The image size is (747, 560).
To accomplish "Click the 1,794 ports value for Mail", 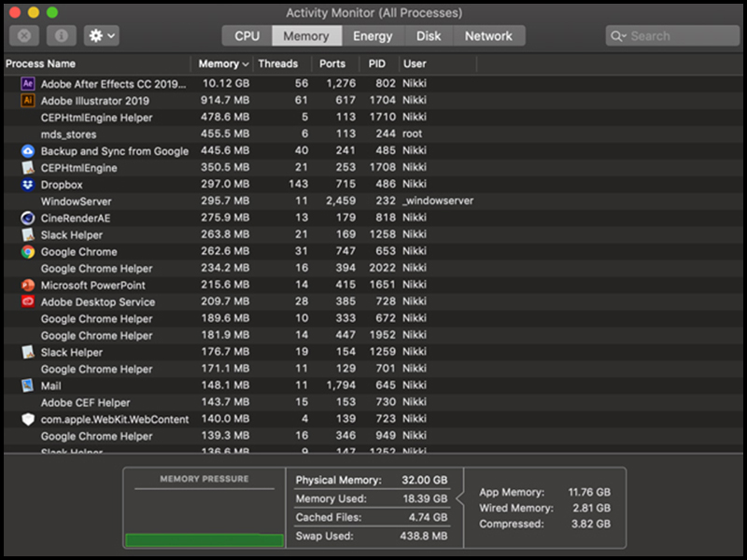I will [x=341, y=385].
